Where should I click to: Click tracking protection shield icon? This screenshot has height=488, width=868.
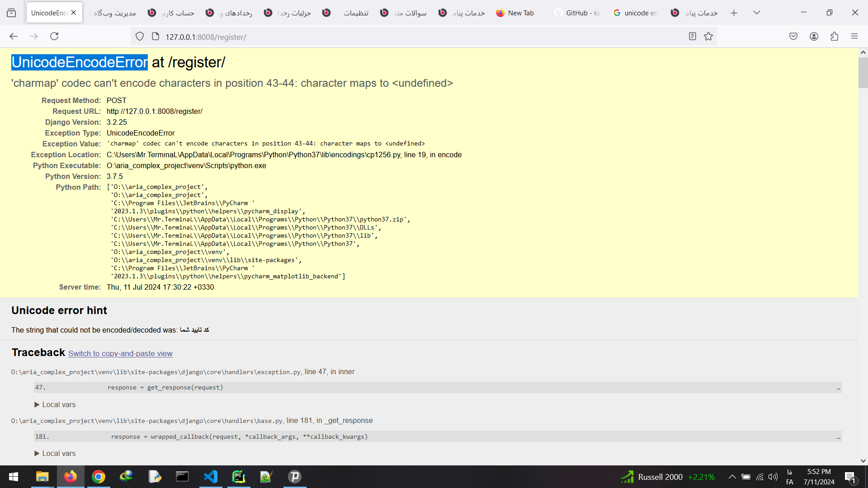[x=140, y=37]
